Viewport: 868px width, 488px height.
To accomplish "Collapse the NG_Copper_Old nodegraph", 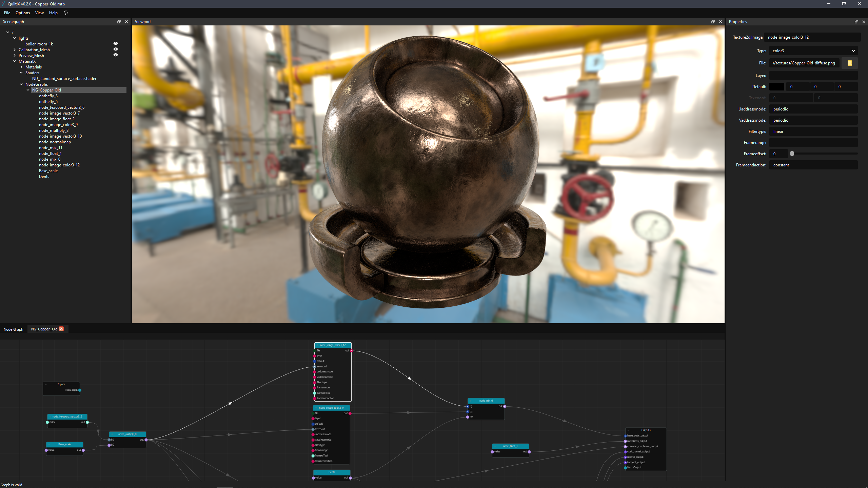I will coord(28,90).
